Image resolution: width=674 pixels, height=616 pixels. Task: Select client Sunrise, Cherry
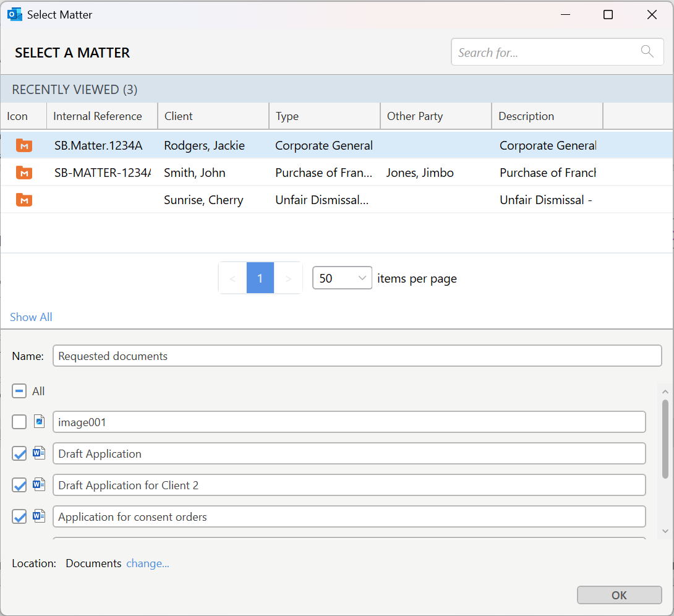point(204,200)
